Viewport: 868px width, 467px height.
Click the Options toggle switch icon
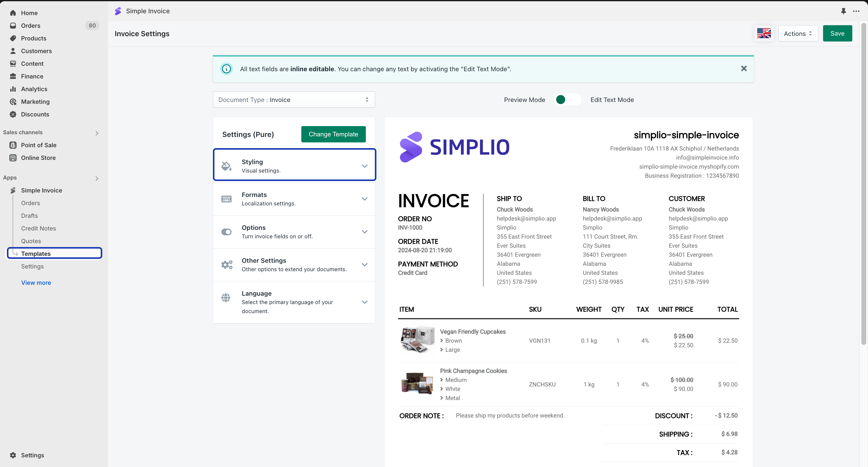click(226, 232)
